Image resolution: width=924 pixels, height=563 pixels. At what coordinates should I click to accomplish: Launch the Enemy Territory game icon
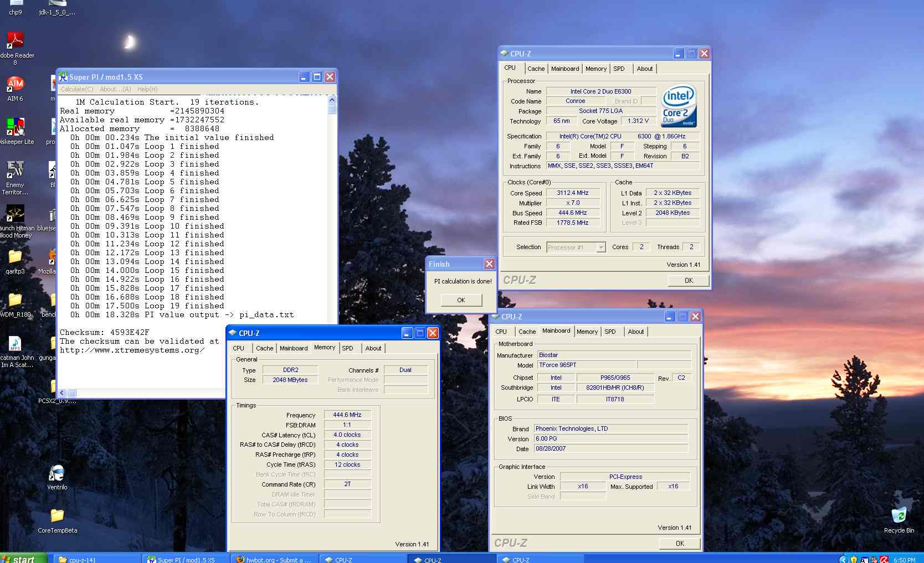(15, 170)
